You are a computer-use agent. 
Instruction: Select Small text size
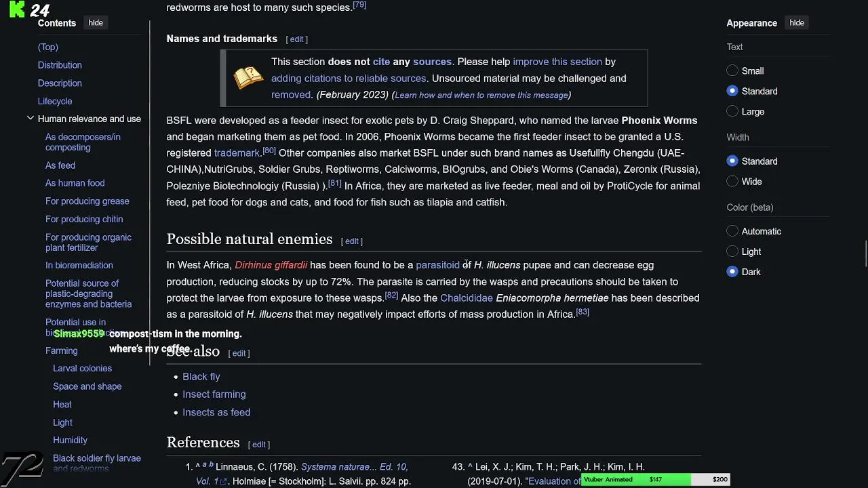[732, 70]
